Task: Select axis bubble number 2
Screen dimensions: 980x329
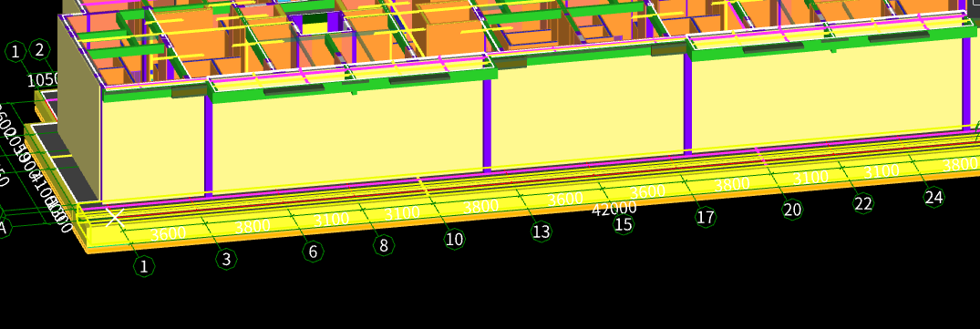Action: tap(39, 49)
